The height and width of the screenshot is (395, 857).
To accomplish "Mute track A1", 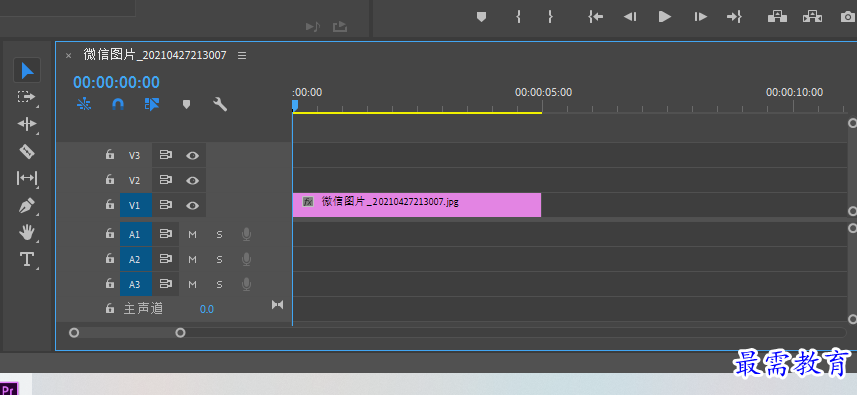I will click(192, 235).
